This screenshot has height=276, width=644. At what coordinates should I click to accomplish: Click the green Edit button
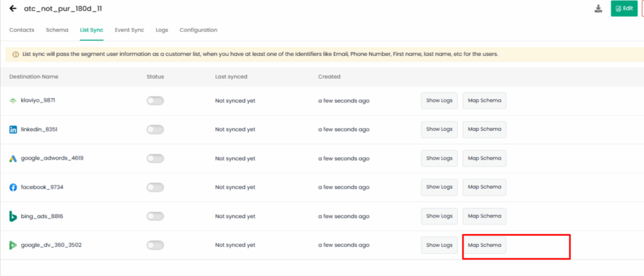point(624,9)
